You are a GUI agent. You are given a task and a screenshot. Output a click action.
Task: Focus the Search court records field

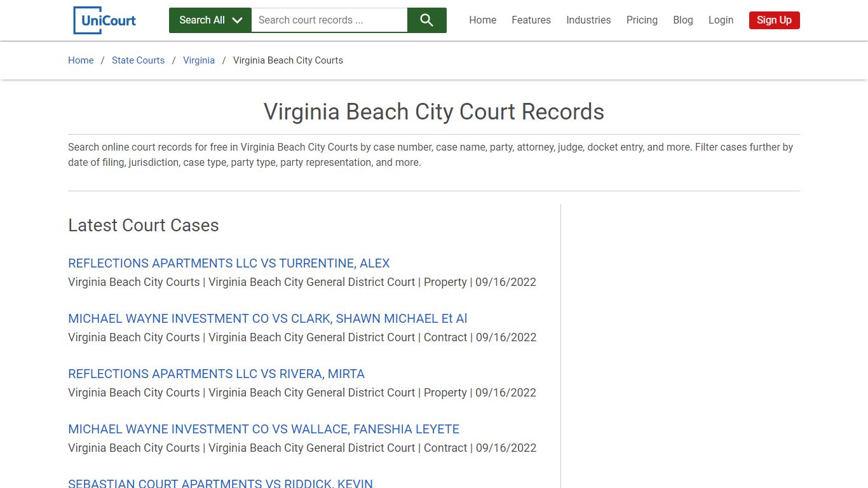[329, 20]
